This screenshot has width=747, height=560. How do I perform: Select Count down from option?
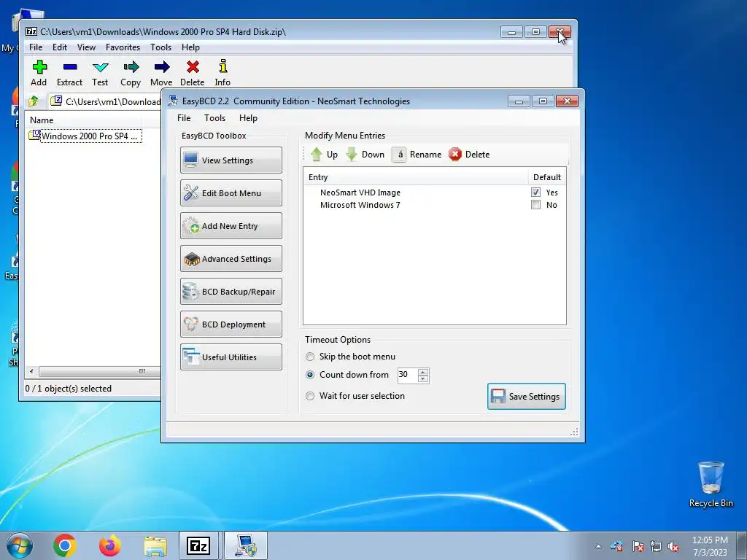pos(310,375)
